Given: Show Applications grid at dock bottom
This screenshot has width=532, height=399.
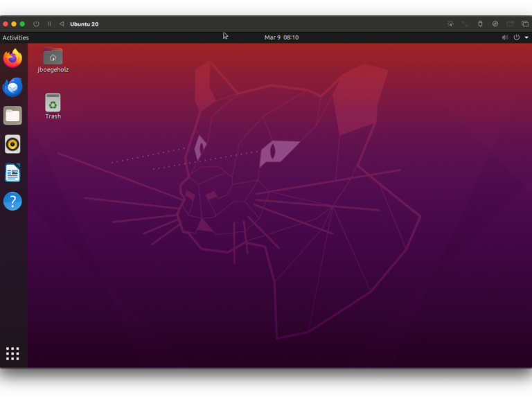Looking at the screenshot, I should tap(12, 353).
